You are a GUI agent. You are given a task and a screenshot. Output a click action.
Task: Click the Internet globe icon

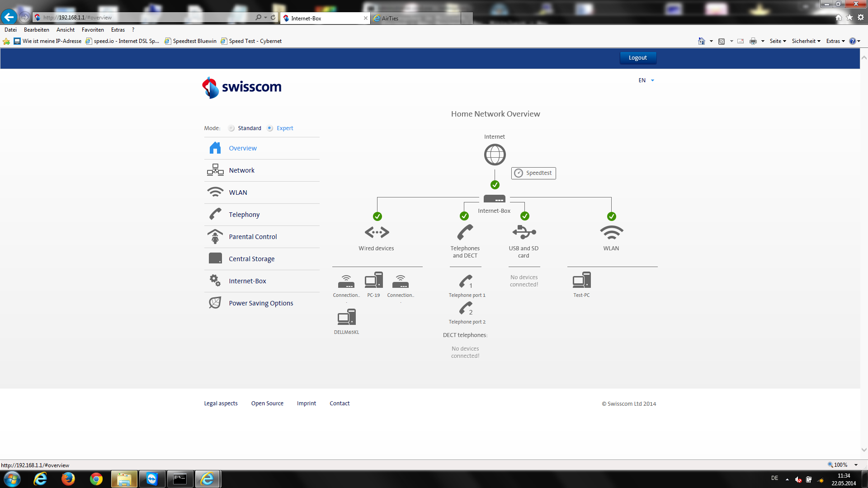tap(495, 155)
